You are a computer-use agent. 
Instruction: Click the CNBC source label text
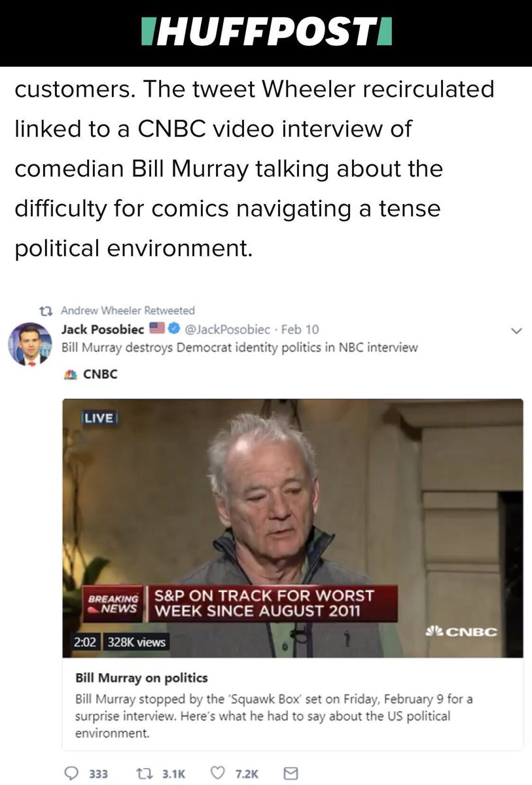click(x=100, y=375)
